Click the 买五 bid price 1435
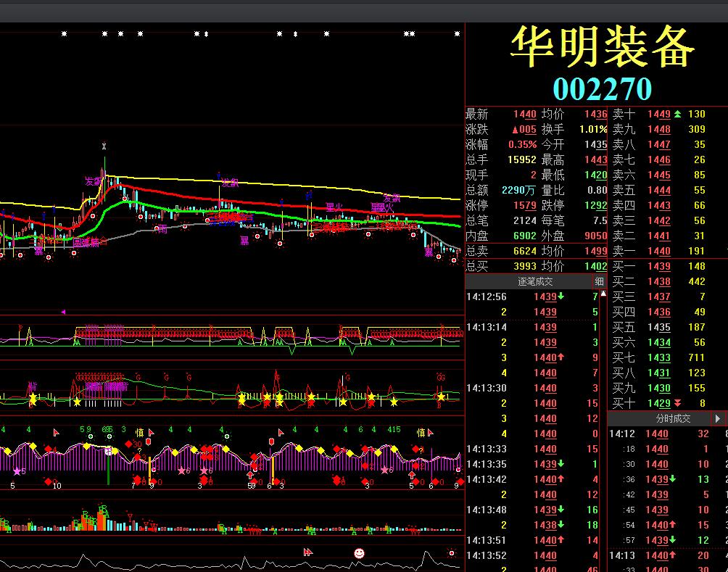 point(659,327)
